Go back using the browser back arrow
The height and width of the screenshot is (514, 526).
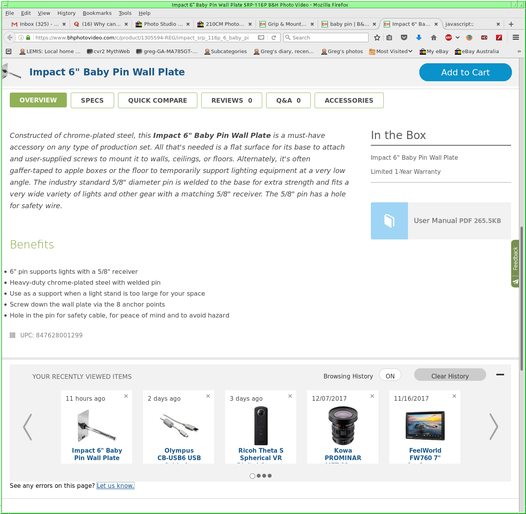coord(10,38)
